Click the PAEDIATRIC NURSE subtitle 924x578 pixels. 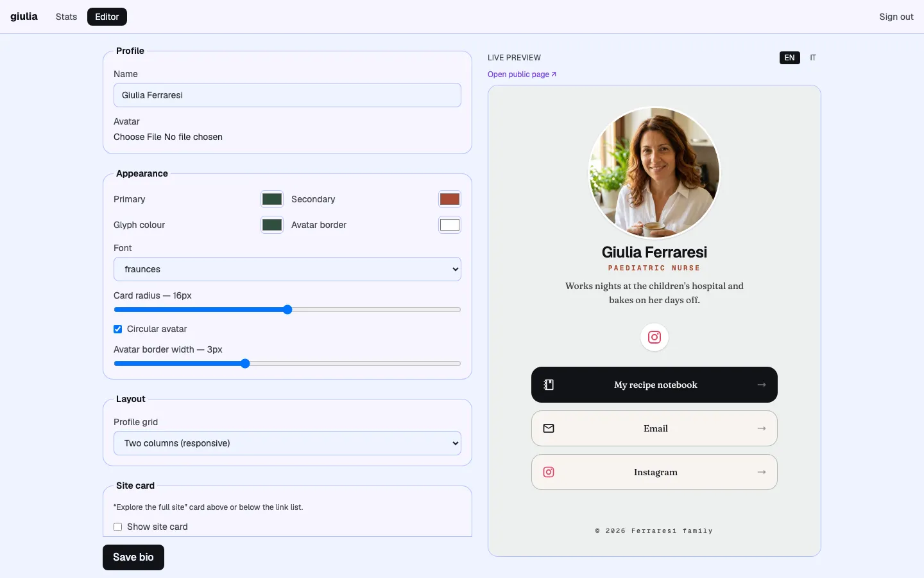coord(654,268)
